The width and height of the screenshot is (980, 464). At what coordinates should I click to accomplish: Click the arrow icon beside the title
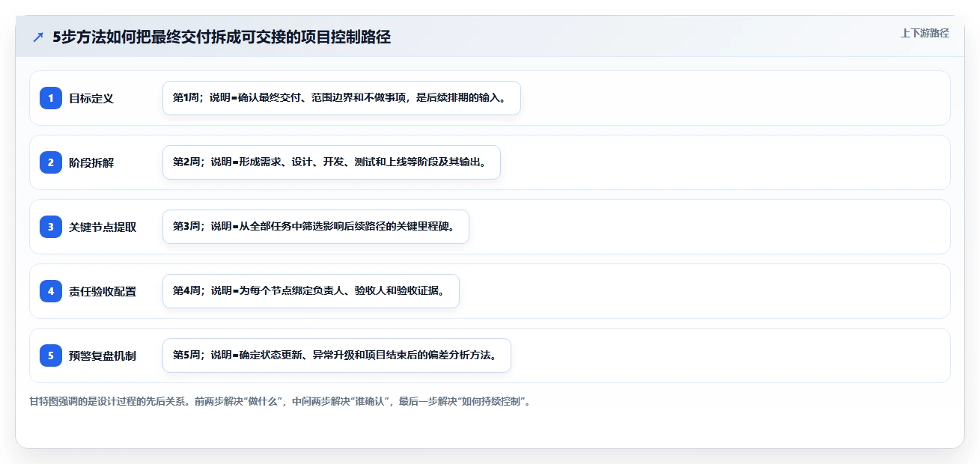point(38,37)
